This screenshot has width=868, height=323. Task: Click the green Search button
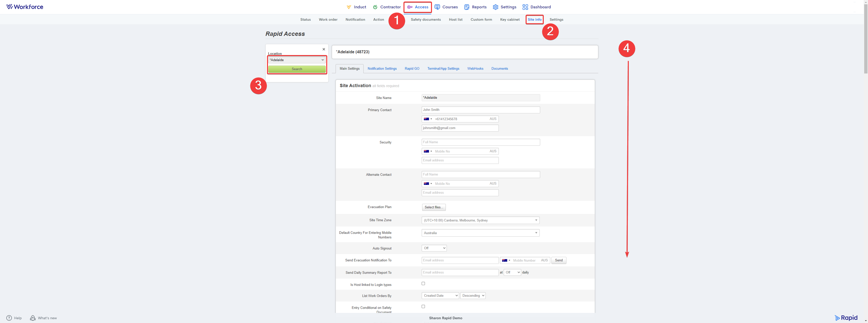click(297, 69)
